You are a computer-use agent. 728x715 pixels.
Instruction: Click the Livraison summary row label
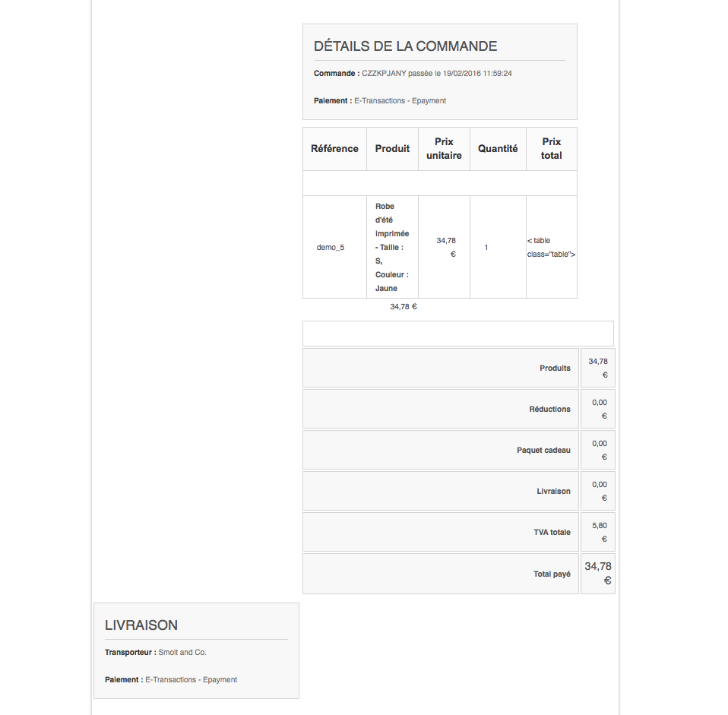553,492
